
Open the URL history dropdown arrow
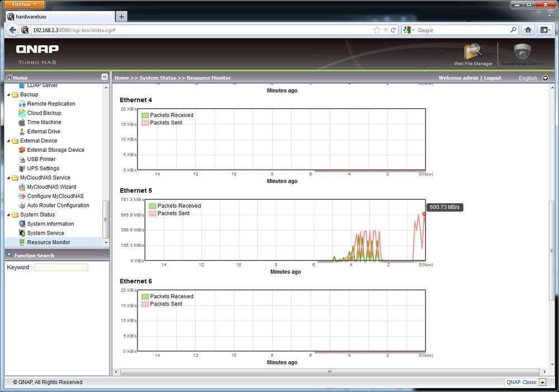click(385, 30)
